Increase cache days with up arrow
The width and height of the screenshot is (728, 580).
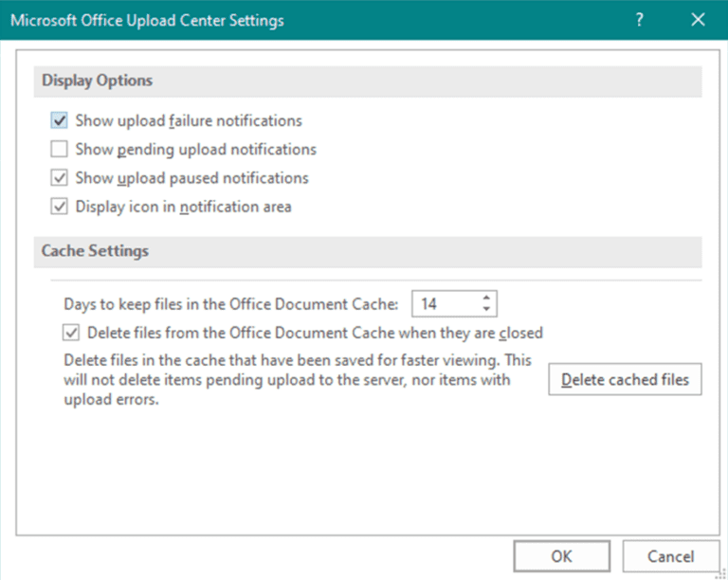tap(486, 299)
